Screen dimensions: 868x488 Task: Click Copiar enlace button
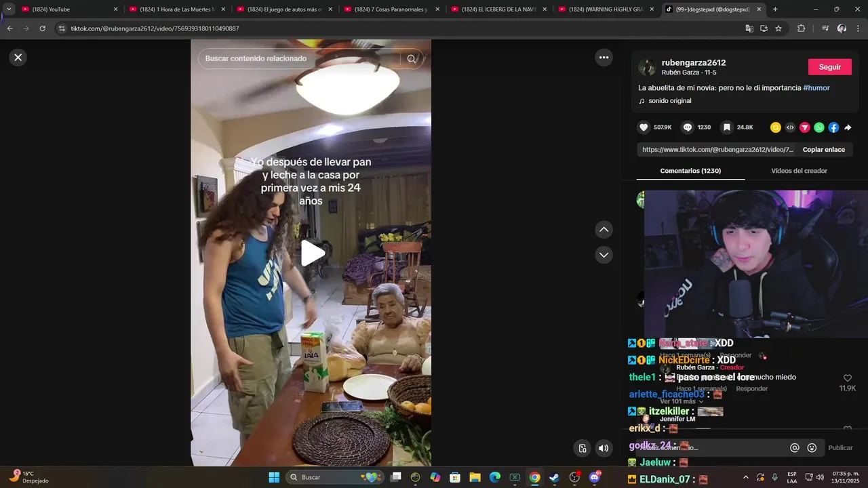pos(823,150)
